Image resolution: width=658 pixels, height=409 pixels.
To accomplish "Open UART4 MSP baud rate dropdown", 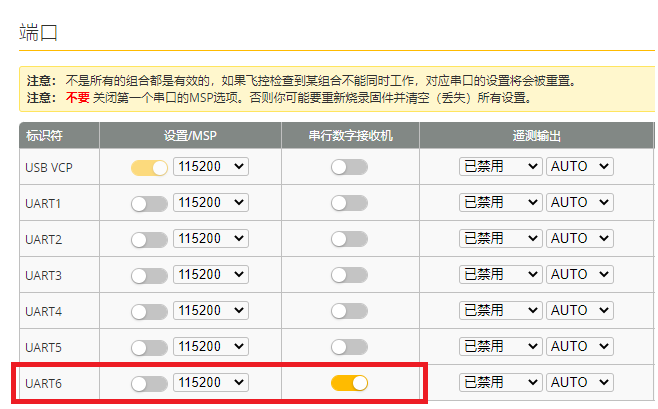I will coord(210,311).
